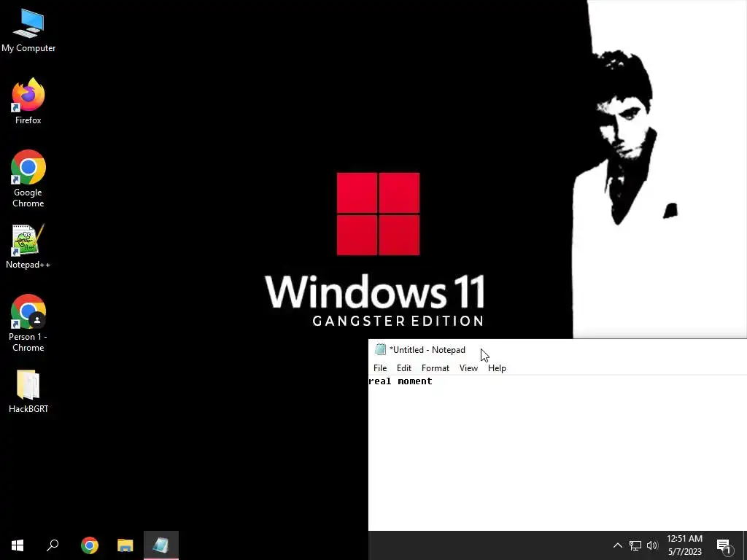Launch Chrome from the taskbar
Image resolution: width=747 pixels, height=560 pixels.
[x=90, y=545]
